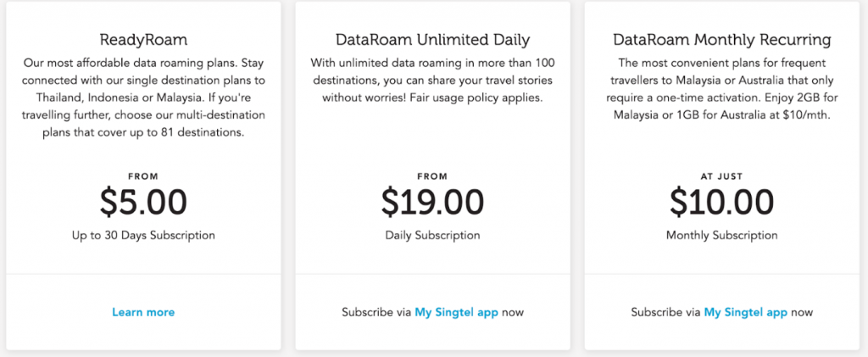Click the $19.00 price
868x357 pixels.
pos(432,202)
